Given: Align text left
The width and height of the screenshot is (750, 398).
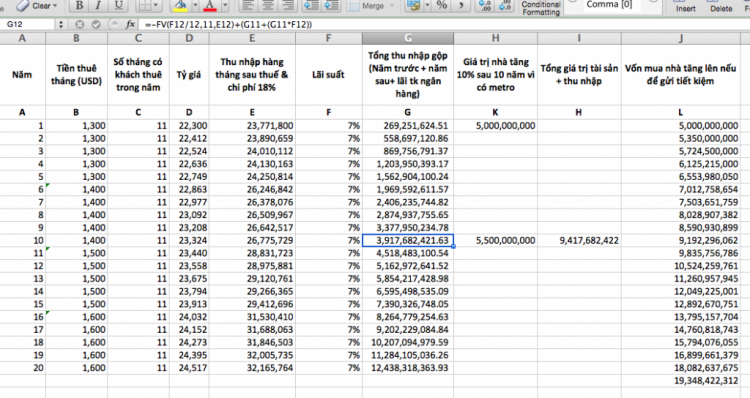Looking at the screenshot, I should click(247, 5).
